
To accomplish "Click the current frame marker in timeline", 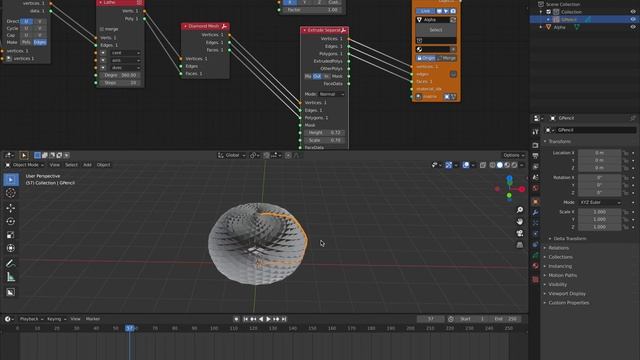I will 130,328.
